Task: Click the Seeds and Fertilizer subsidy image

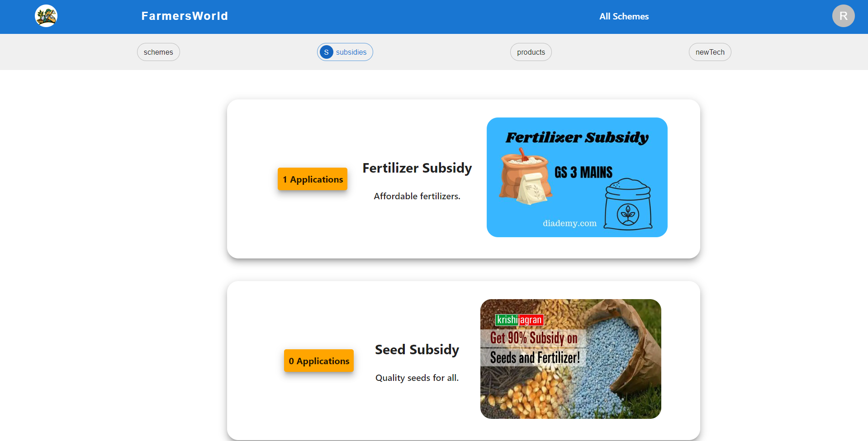Action: coord(571,359)
